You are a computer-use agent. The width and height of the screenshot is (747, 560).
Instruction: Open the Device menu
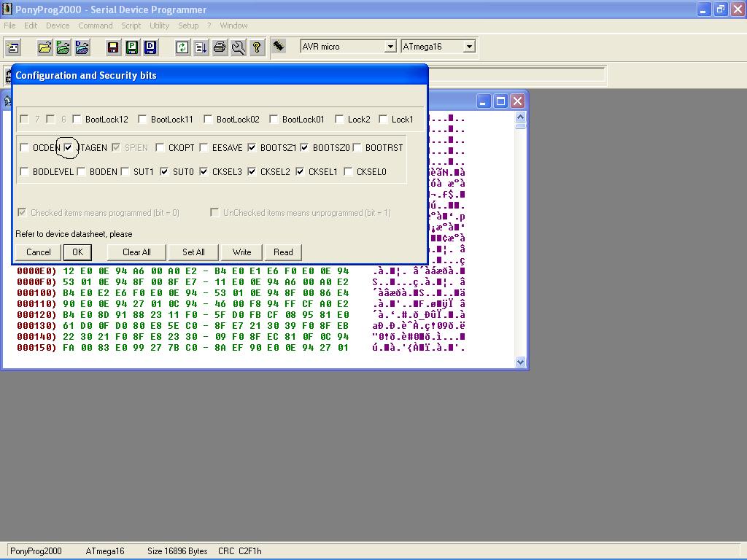pos(58,26)
